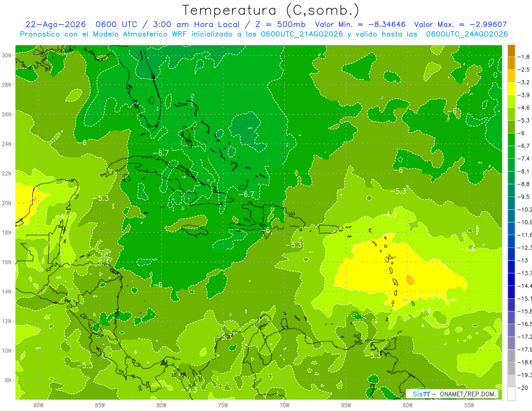Click the 8N latitude axis label

pos(9,380)
